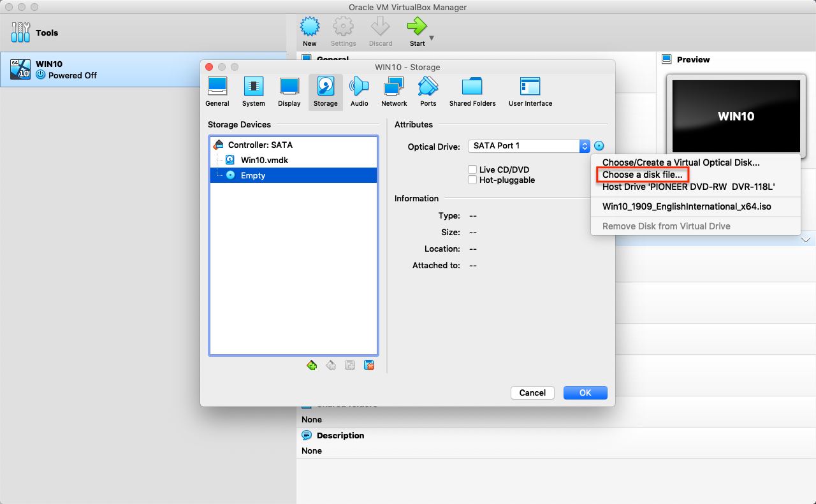The image size is (816, 504).
Task: Choose Choose/Create a Virtual Optical Disk
Action: click(x=696, y=162)
